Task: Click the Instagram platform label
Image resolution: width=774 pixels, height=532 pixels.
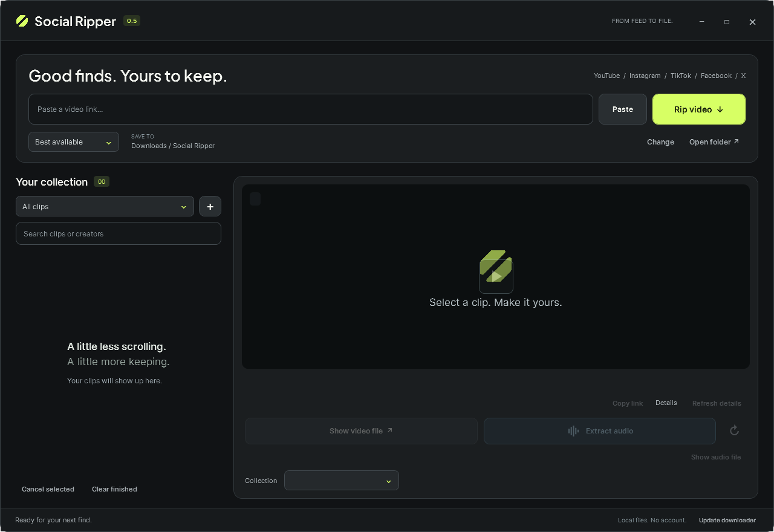Action: [x=645, y=76]
